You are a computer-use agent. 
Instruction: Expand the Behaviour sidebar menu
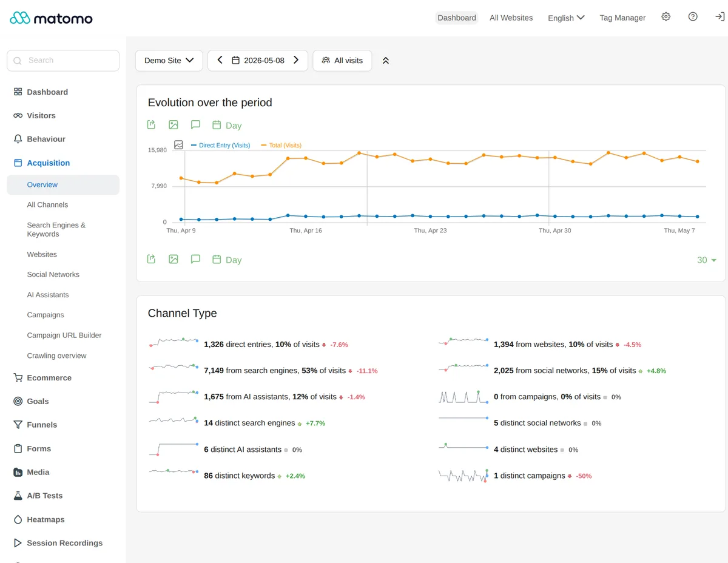click(63, 139)
